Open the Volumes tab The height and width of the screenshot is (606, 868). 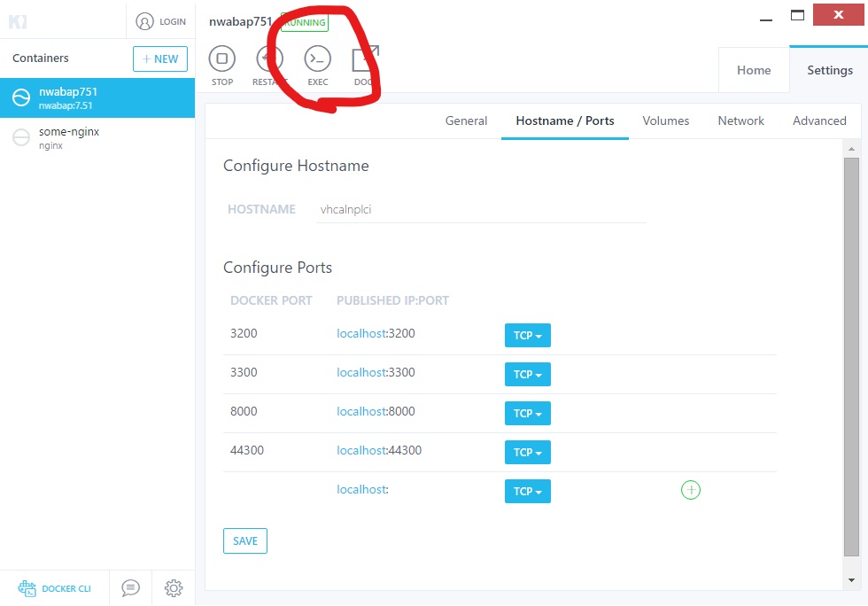click(x=666, y=120)
